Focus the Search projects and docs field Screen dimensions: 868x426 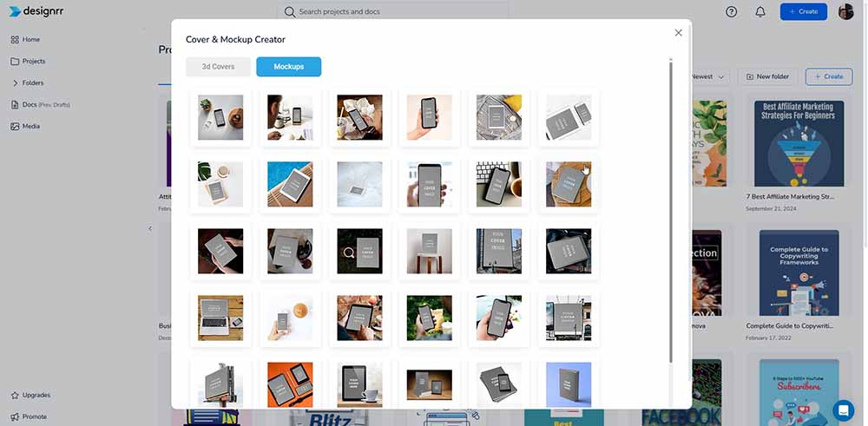click(x=393, y=11)
